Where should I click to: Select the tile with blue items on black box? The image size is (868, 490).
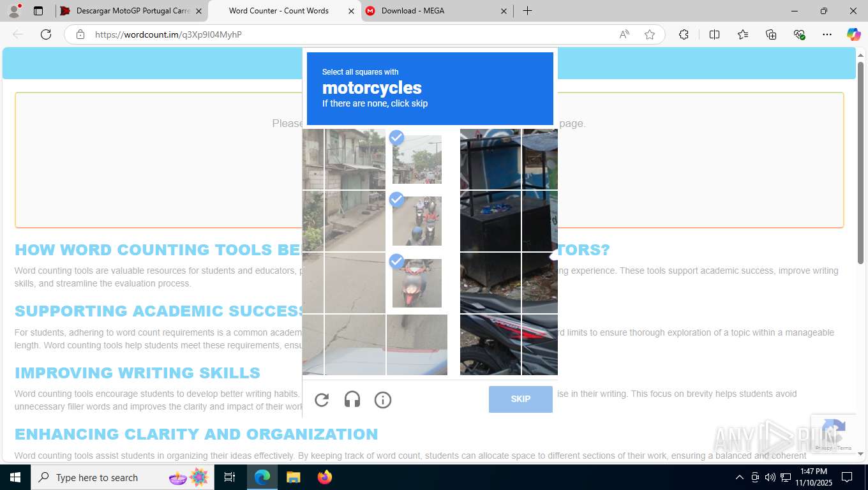pos(490,221)
